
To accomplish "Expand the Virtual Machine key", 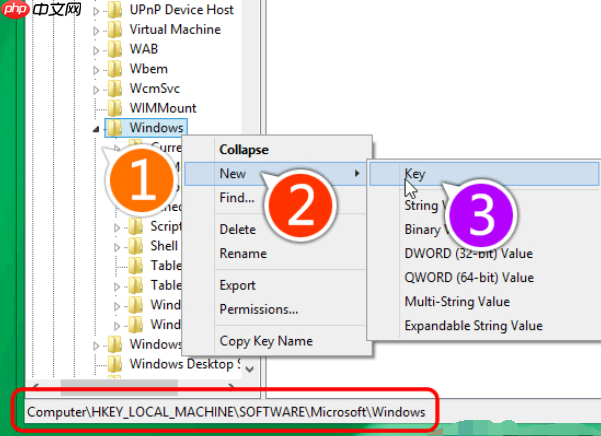I will pyautogui.click(x=96, y=31).
